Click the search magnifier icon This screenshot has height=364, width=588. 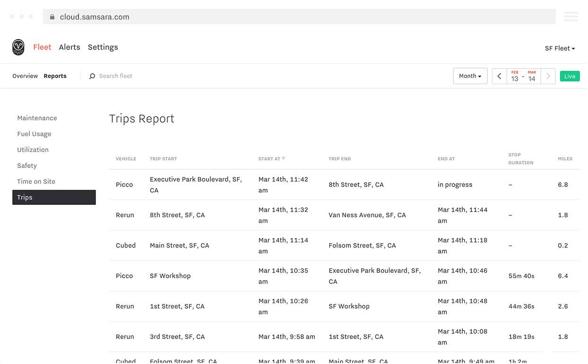92,76
